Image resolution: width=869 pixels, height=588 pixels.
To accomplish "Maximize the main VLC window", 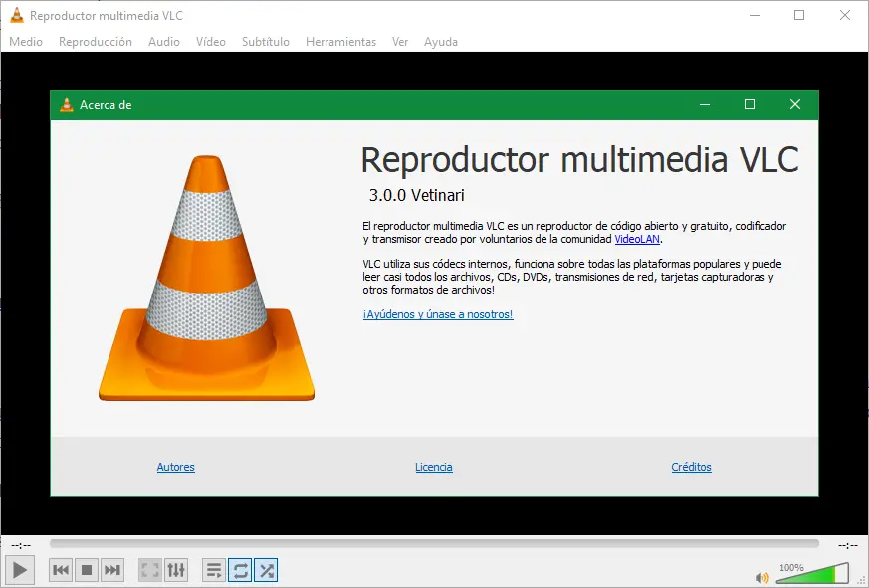I will tap(799, 15).
